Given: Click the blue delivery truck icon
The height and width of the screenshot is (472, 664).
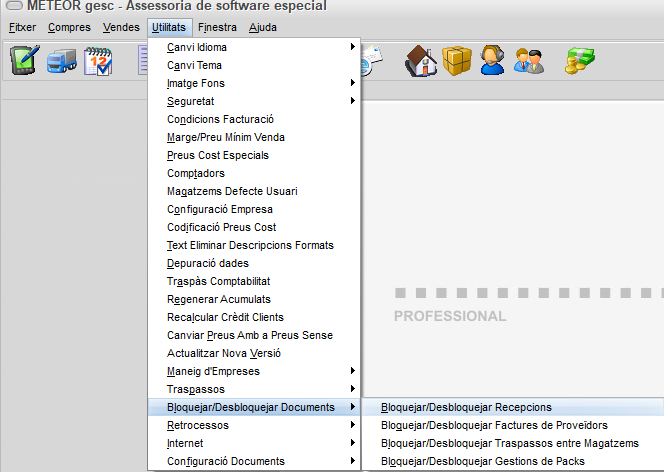Looking at the screenshot, I should (x=62, y=61).
